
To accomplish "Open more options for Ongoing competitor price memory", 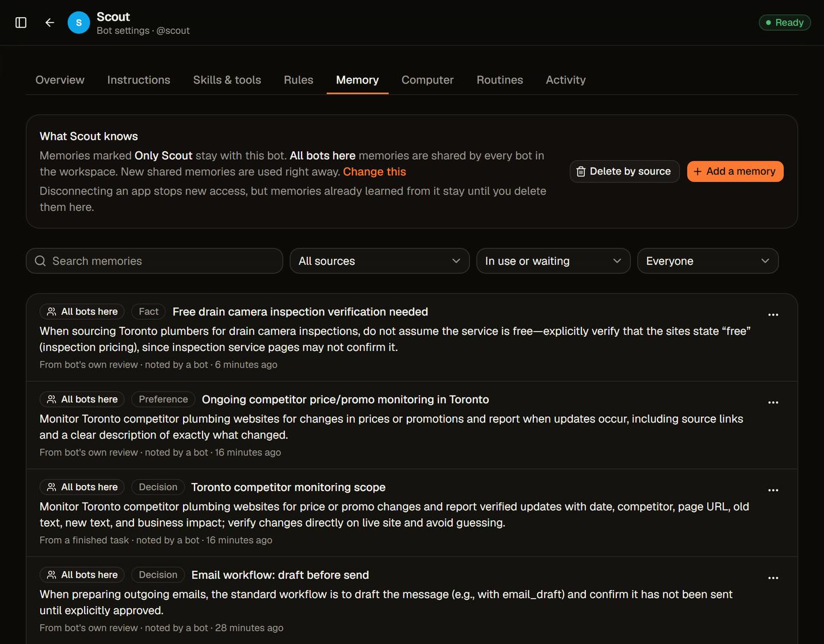I will [x=773, y=402].
